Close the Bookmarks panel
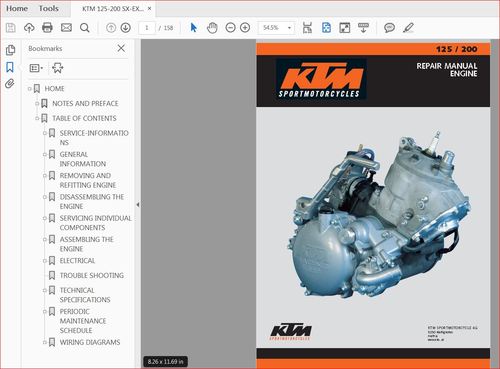 click(121, 48)
